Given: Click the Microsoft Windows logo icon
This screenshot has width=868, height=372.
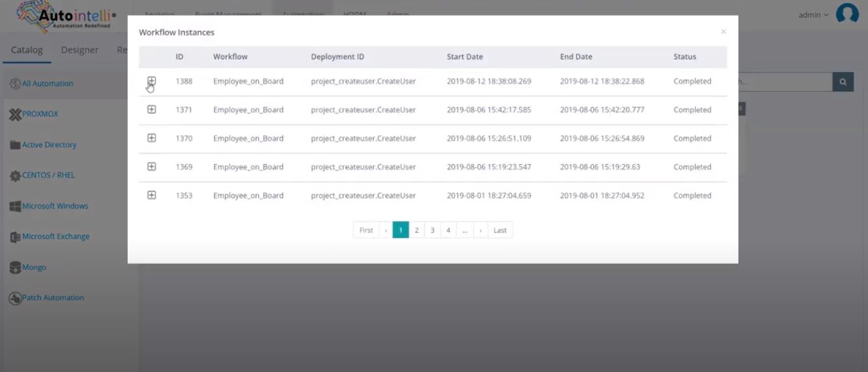Looking at the screenshot, I should (15, 206).
